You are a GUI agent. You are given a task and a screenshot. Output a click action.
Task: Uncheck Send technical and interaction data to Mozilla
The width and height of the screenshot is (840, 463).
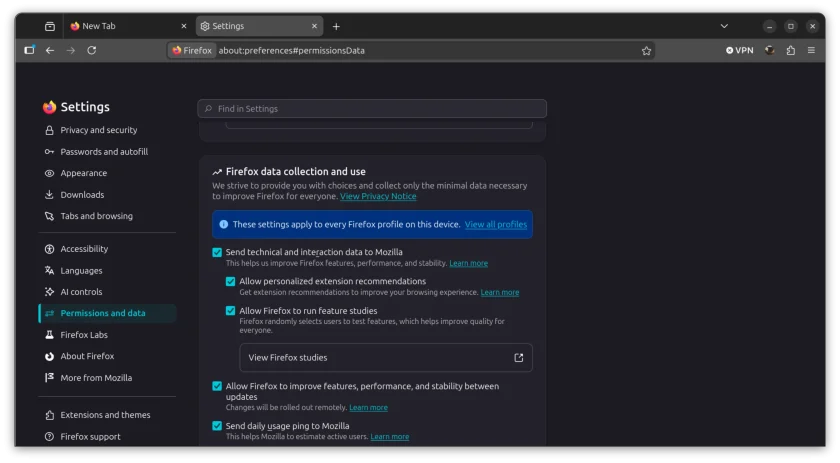click(217, 252)
